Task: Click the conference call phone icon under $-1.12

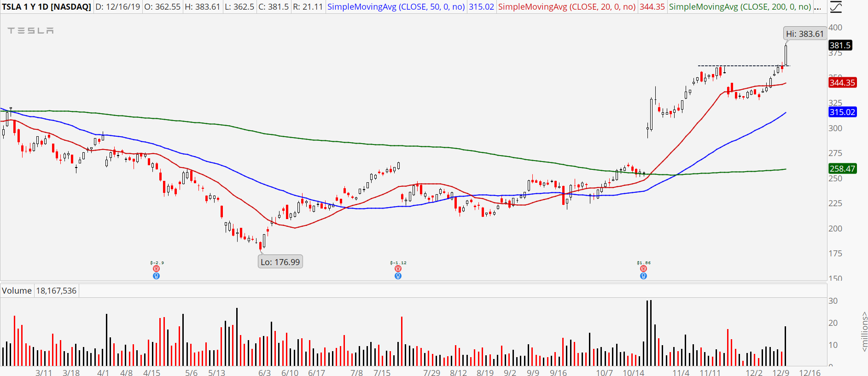Action: (x=398, y=269)
